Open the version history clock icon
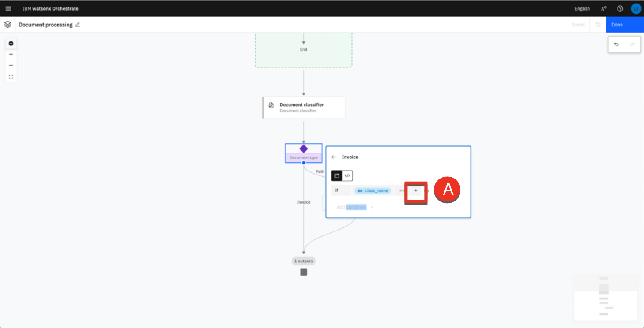 (598, 25)
